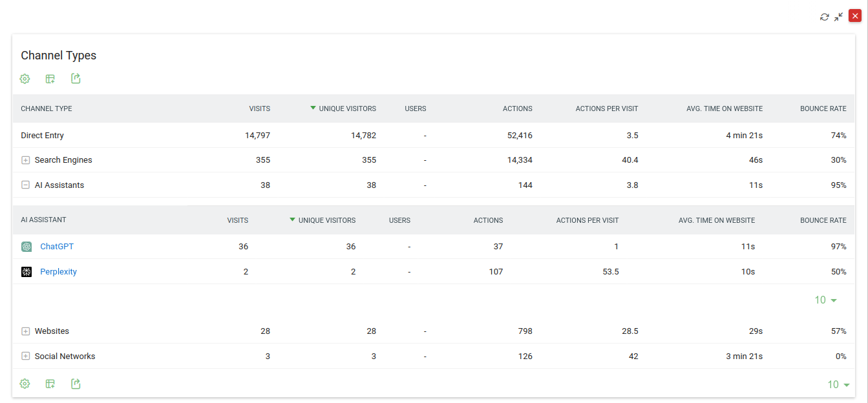This screenshot has height=403, width=868.
Task: Open the top table visualization icon
Action: tap(50, 79)
